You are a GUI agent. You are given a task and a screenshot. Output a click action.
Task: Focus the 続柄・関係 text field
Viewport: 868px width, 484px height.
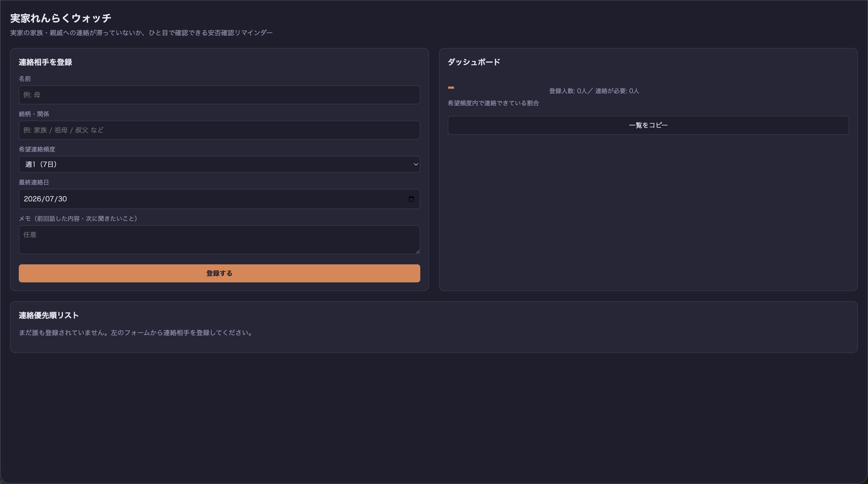pos(219,130)
